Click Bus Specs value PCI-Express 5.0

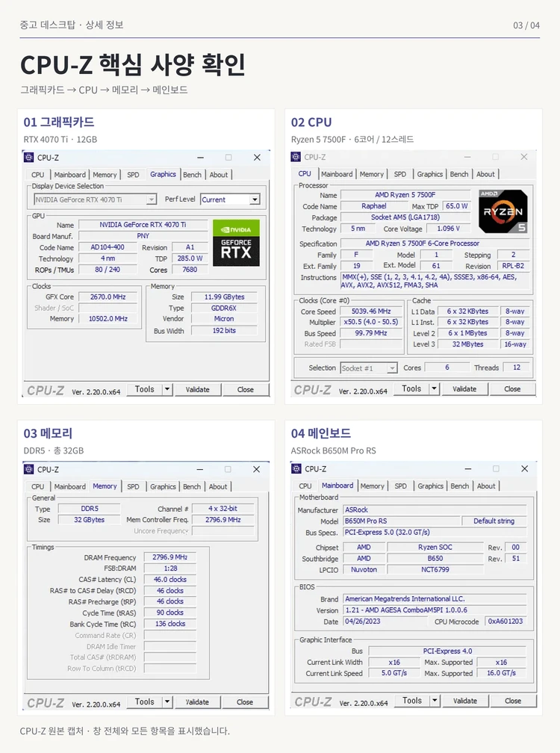tap(435, 532)
